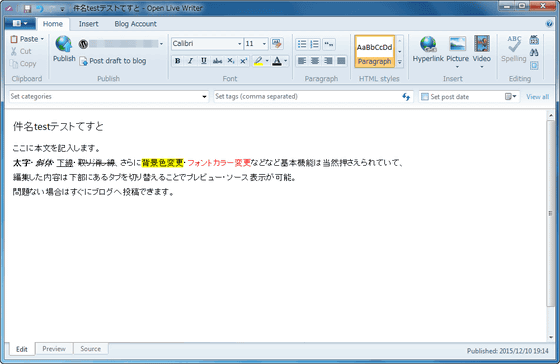Insert a bulleted list
560x364 pixels.
pos(302,44)
